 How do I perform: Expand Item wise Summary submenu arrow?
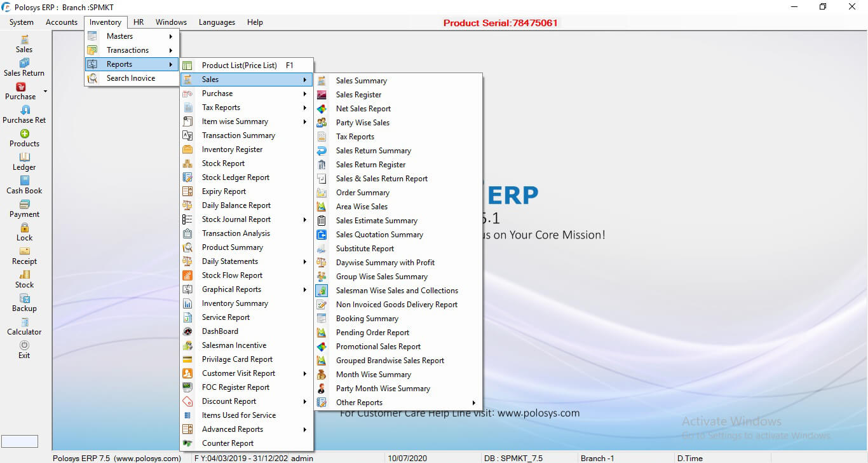305,121
